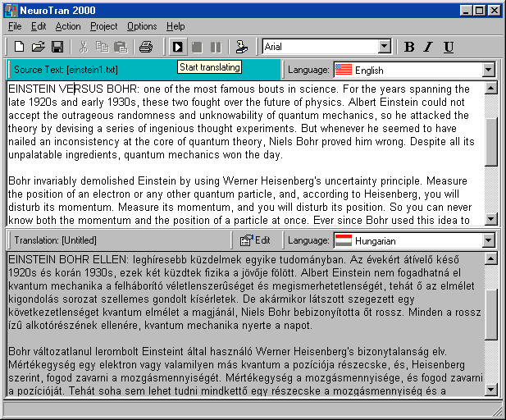Print the document with printer icon
506x420 pixels.
coord(146,47)
